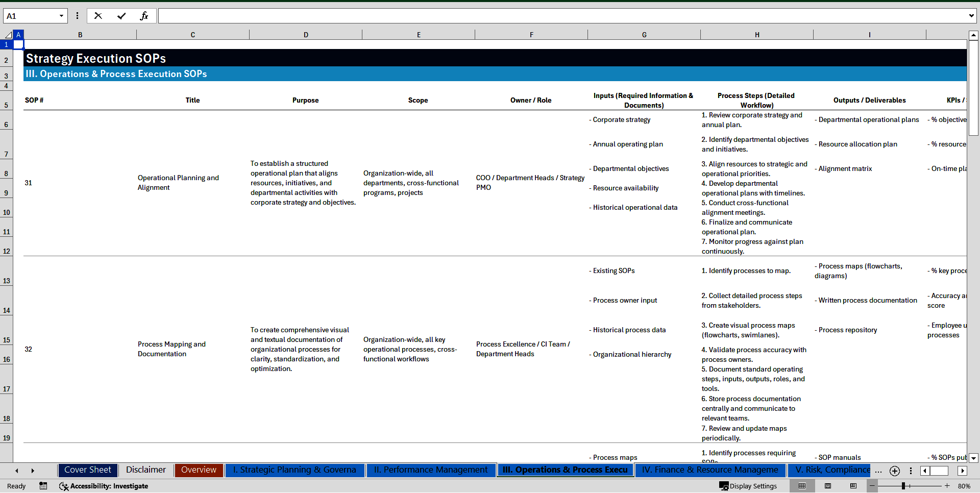Check the Overview sheet tab

pos(199,470)
